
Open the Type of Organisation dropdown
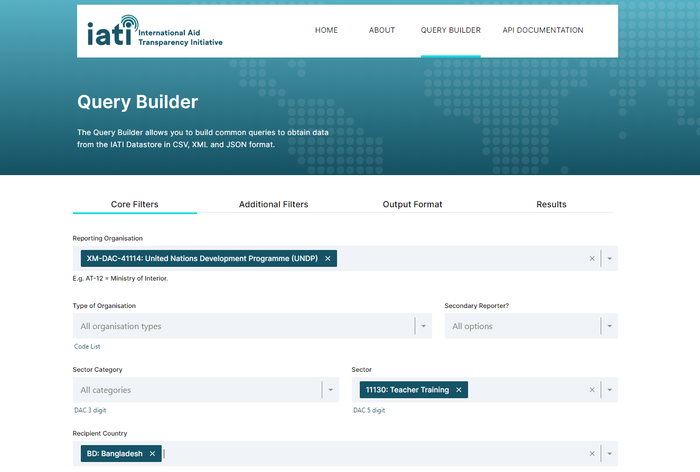tap(252, 326)
